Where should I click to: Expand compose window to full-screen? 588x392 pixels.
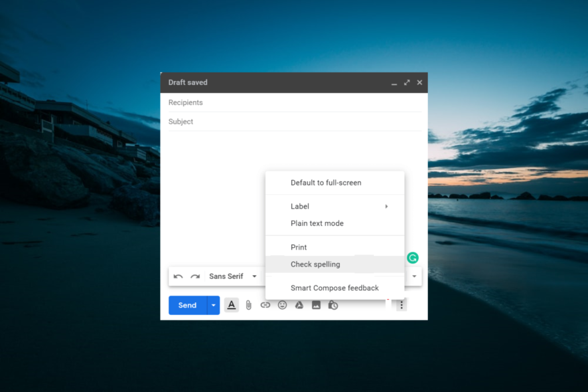pyautogui.click(x=407, y=82)
